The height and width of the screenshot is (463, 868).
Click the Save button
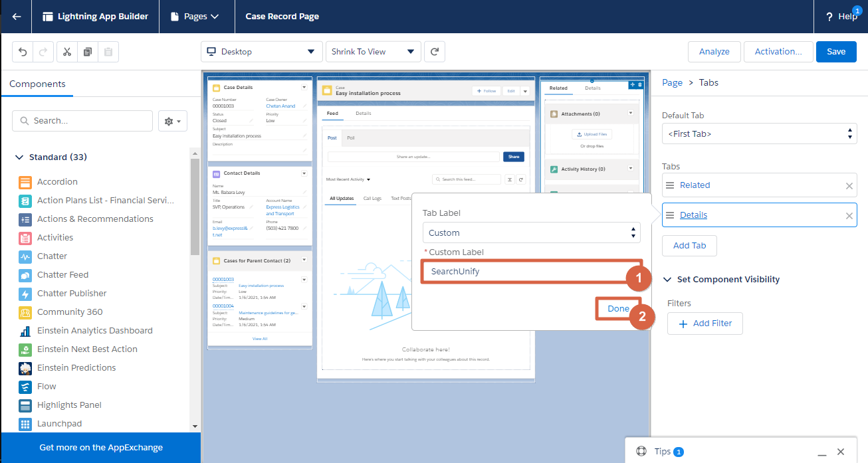coord(836,52)
